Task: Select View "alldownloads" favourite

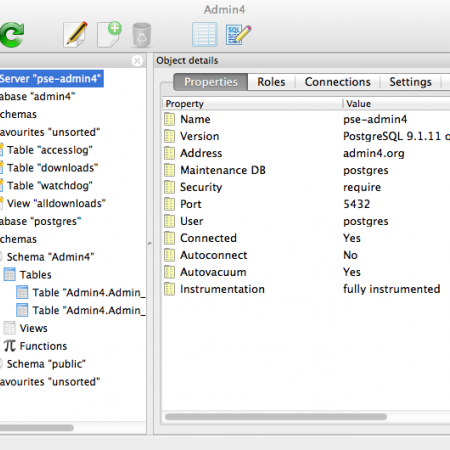Action: (56, 204)
